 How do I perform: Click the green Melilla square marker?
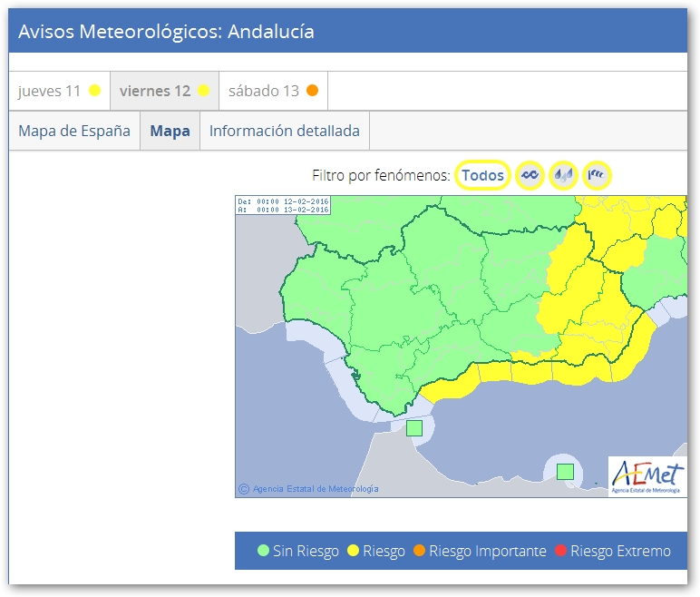pos(565,471)
